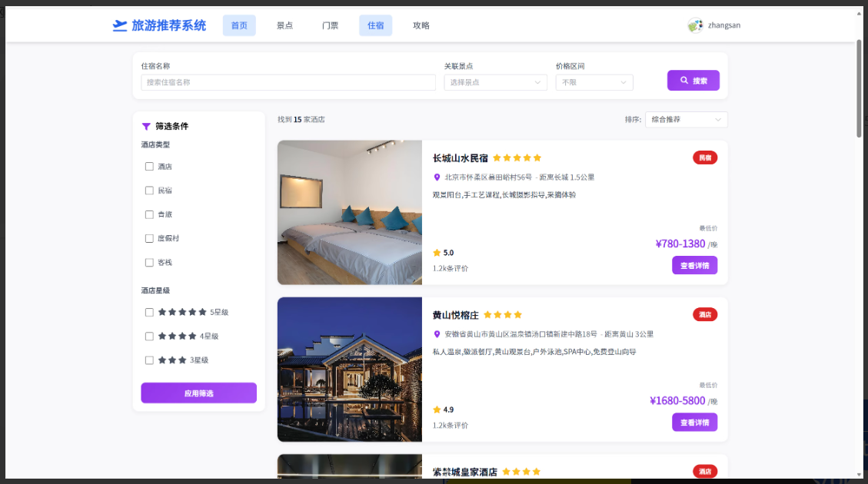Image resolution: width=868 pixels, height=484 pixels.
Task: Enable the 3星级 star filter
Action: 149,360
